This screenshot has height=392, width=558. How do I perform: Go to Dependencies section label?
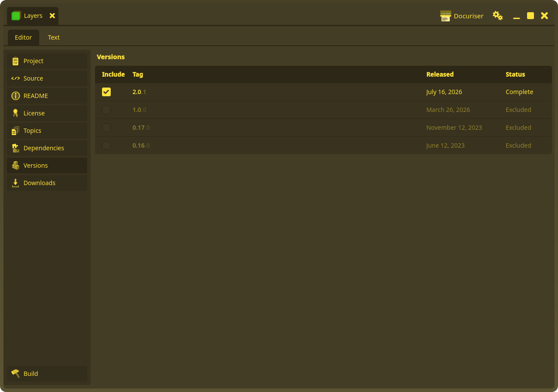click(x=44, y=148)
